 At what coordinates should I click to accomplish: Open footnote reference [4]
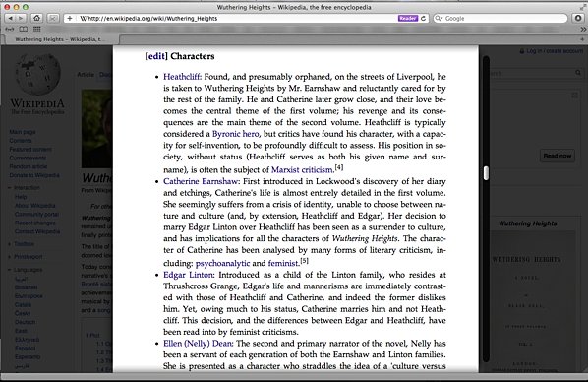[339, 167]
